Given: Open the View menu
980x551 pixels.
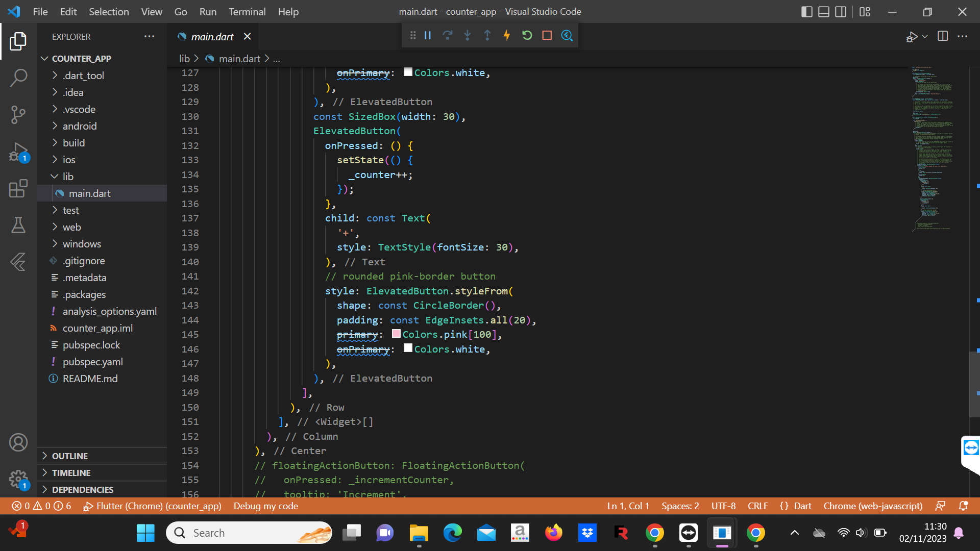Looking at the screenshot, I should click(x=152, y=12).
